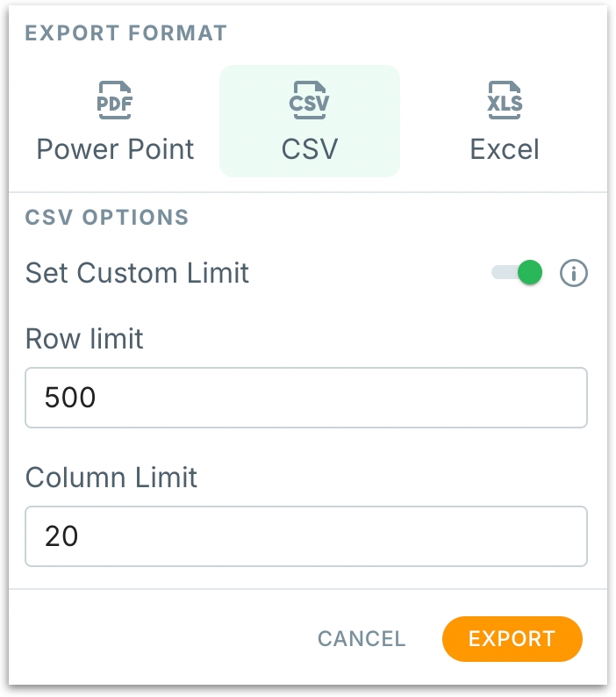Select the Power Point format label
This screenshot has width=616, height=697.
pos(115,148)
